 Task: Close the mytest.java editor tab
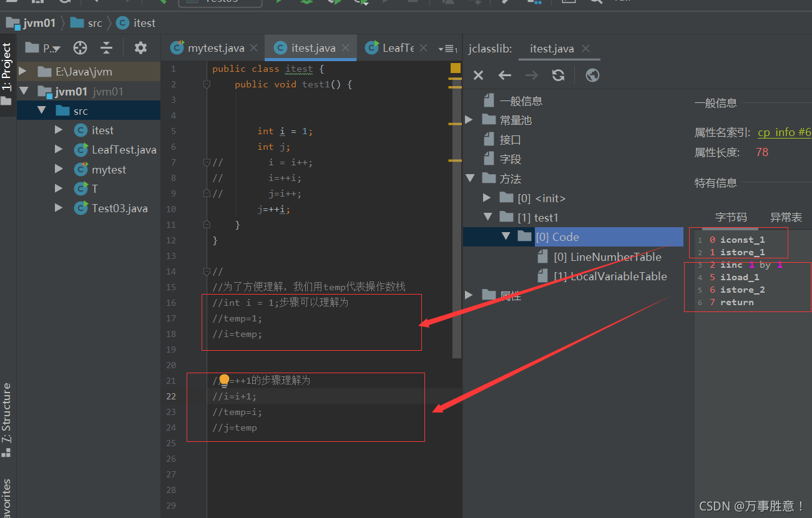click(x=253, y=48)
